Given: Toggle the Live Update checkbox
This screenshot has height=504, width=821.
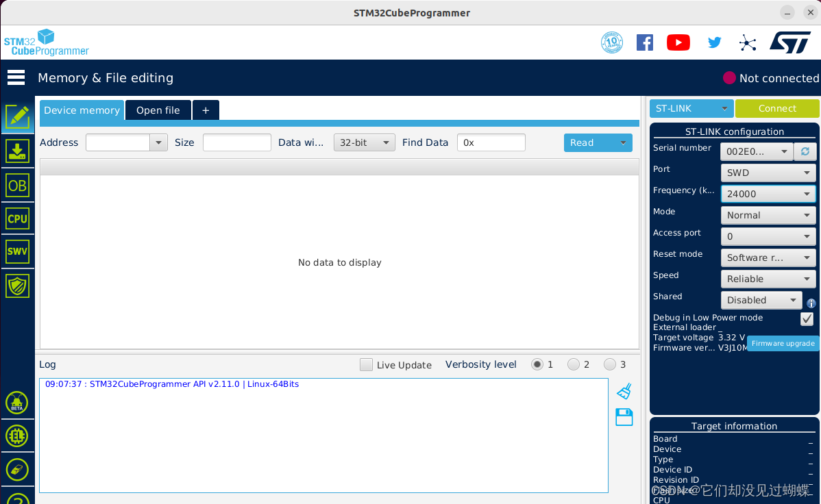Looking at the screenshot, I should pos(366,365).
